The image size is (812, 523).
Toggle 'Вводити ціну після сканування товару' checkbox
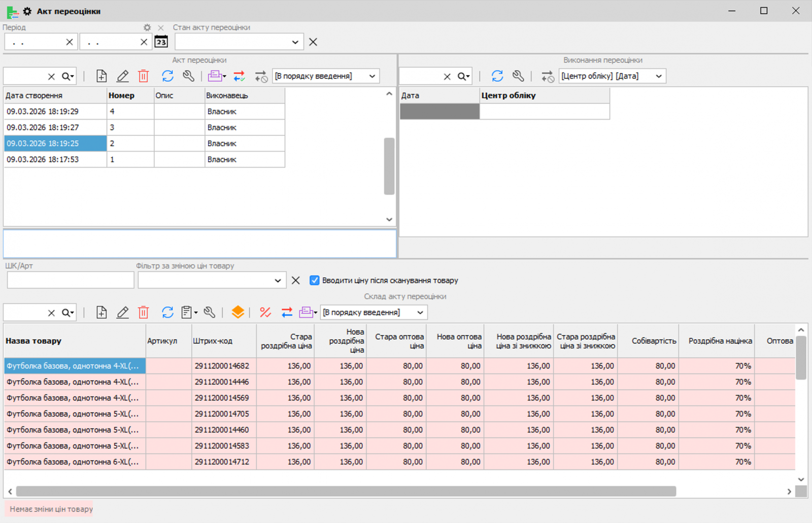tap(315, 281)
